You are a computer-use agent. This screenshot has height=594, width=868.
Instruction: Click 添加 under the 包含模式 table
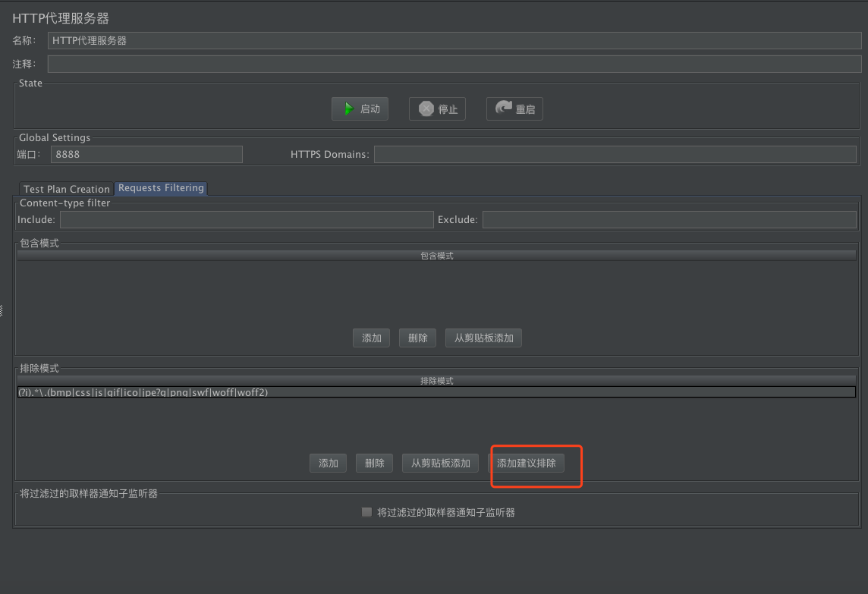[372, 338]
